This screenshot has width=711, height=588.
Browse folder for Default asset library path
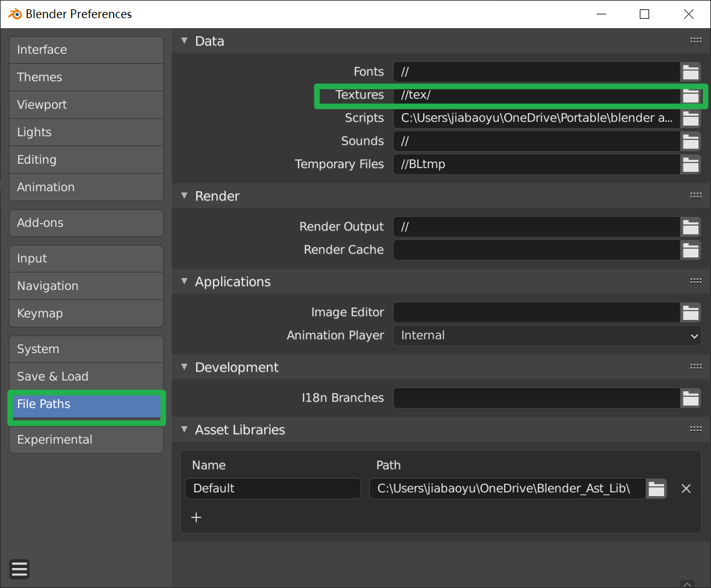[x=656, y=488]
